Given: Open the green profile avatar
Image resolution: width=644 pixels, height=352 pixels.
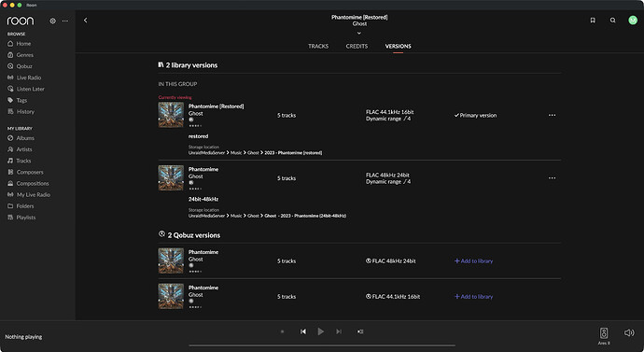Looking at the screenshot, I should 633,21.
